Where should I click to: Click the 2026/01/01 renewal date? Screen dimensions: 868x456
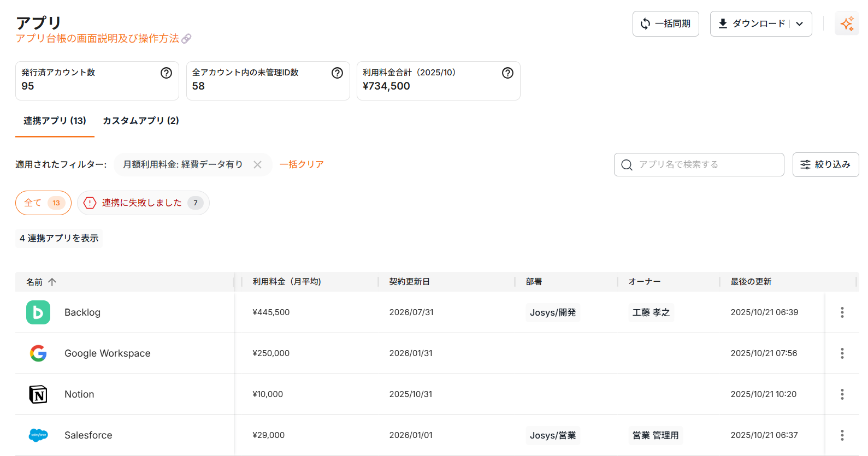[411, 435]
